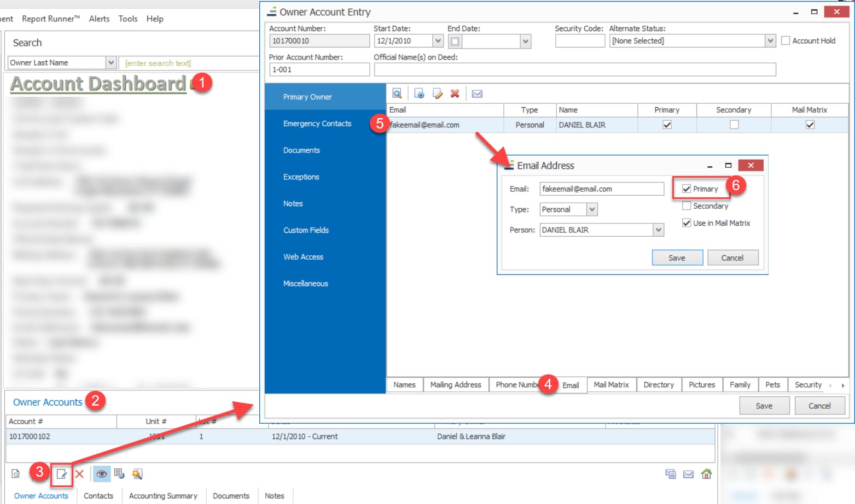Open the Person dropdown showing DANIEL BLAIR
855x504 pixels.
(x=659, y=230)
